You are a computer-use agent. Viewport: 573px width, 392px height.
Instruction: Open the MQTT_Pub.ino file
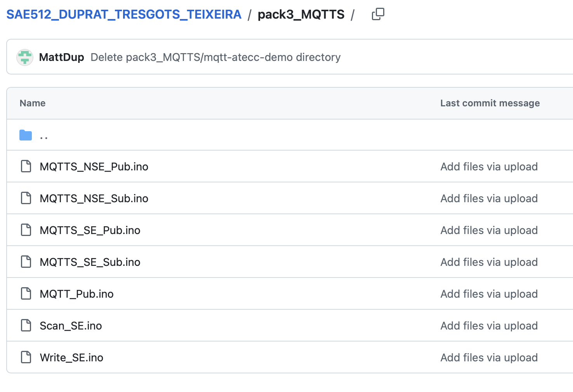point(76,294)
